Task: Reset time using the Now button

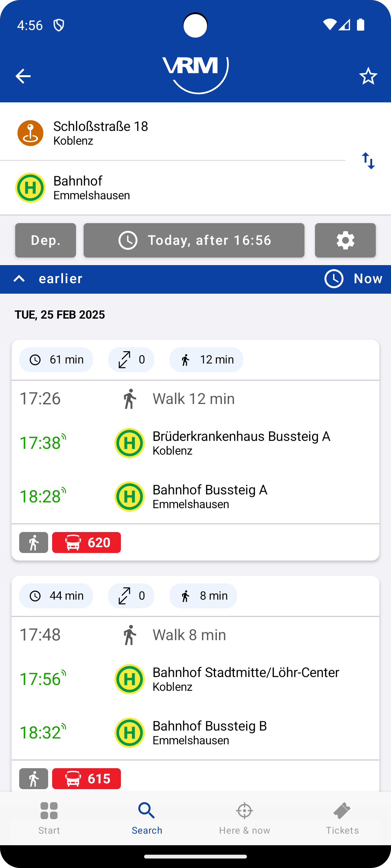Action: tap(353, 278)
